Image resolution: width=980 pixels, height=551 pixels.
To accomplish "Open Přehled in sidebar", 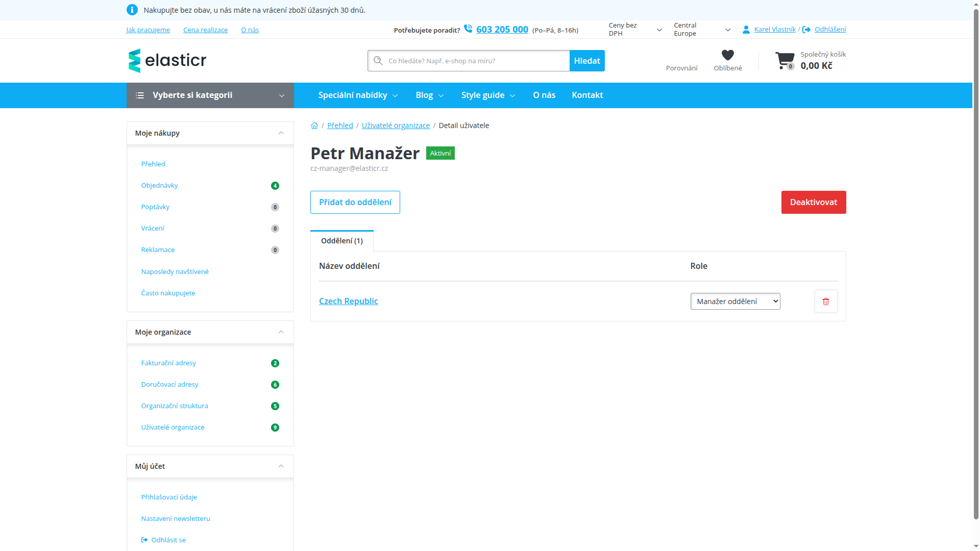I will (x=153, y=164).
